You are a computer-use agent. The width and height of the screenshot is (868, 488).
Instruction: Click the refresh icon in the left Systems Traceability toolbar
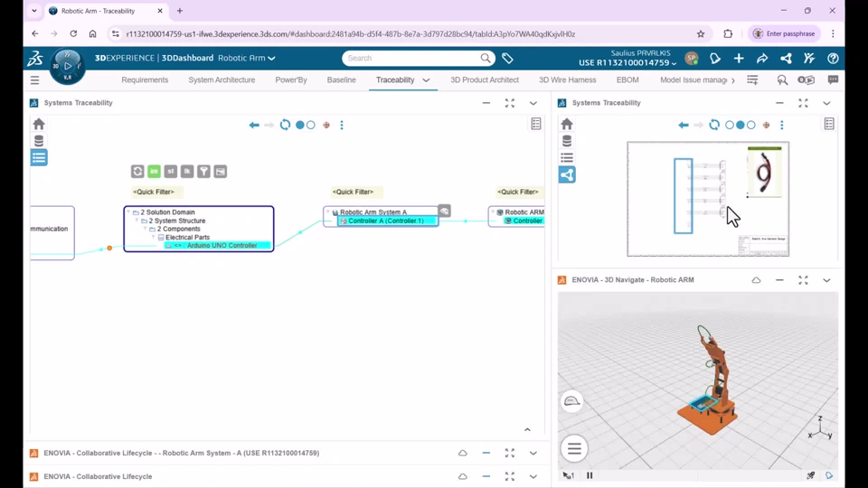pos(285,125)
